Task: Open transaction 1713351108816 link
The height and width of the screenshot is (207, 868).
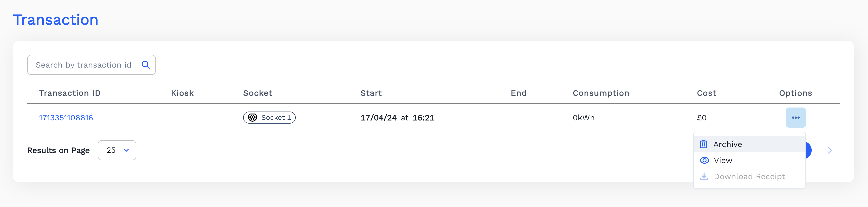Action: pos(66,118)
